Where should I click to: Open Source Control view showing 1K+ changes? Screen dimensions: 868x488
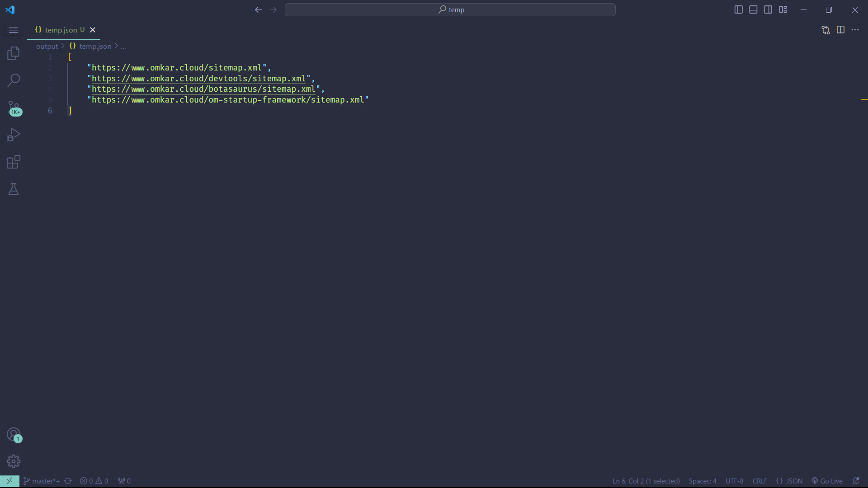(x=14, y=108)
